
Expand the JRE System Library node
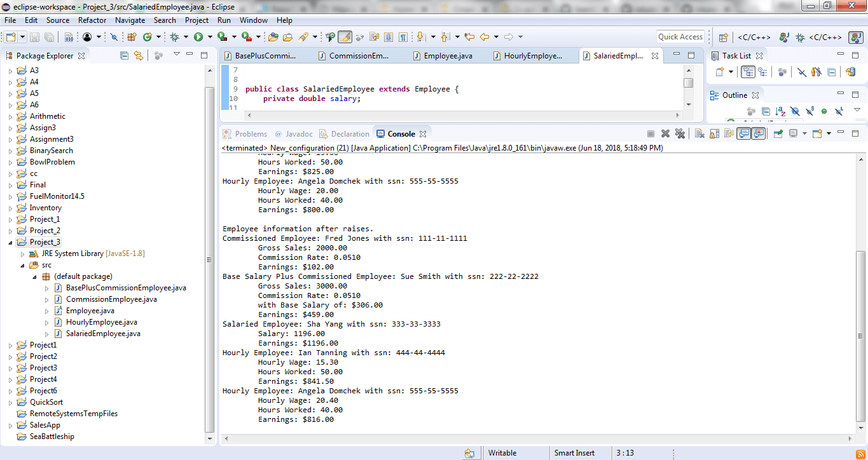coord(23,254)
